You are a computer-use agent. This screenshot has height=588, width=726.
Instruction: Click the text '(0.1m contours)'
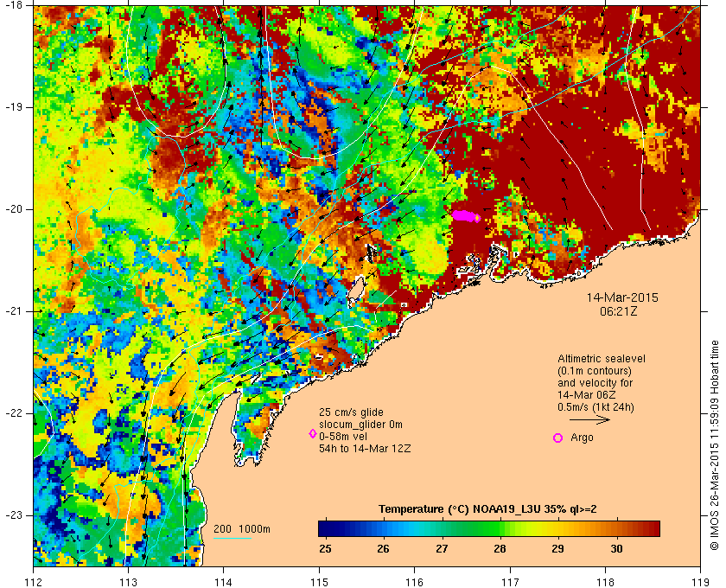[x=595, y=371]
